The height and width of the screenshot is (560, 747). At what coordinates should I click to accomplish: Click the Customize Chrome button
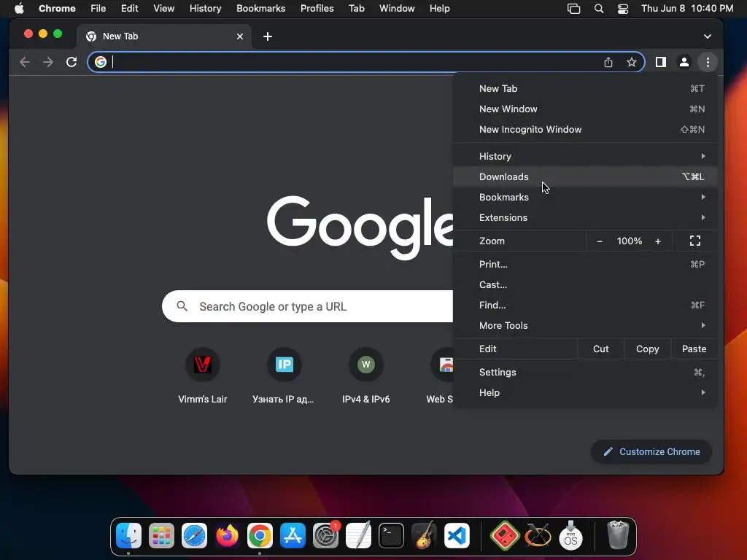pyautogui.click(x=651, y=451)
